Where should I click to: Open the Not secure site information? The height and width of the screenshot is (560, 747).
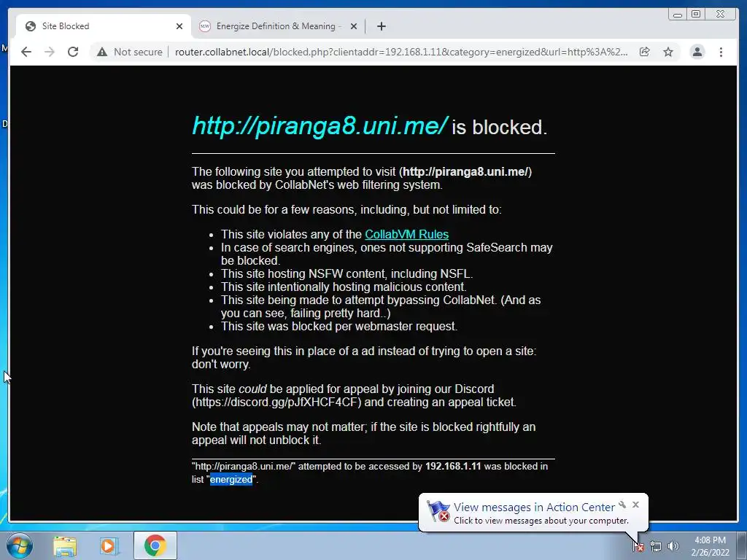[130, 52]
